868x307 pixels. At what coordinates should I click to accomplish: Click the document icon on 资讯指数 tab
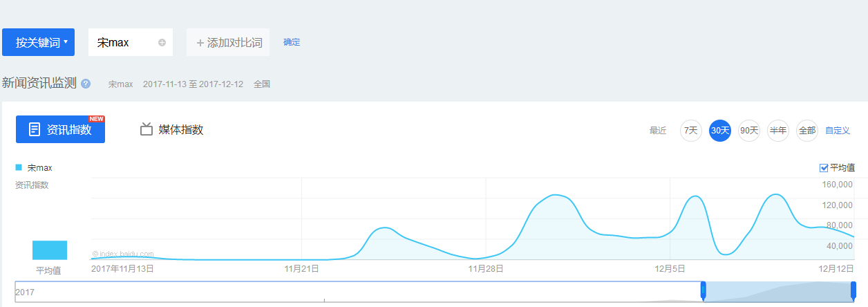35,129
